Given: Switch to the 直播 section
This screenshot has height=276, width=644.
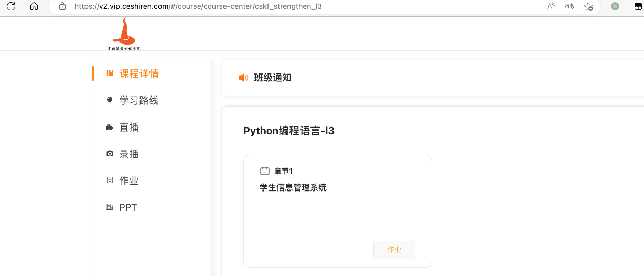Looking at the screenshot, I should click(x=129, y=127).
